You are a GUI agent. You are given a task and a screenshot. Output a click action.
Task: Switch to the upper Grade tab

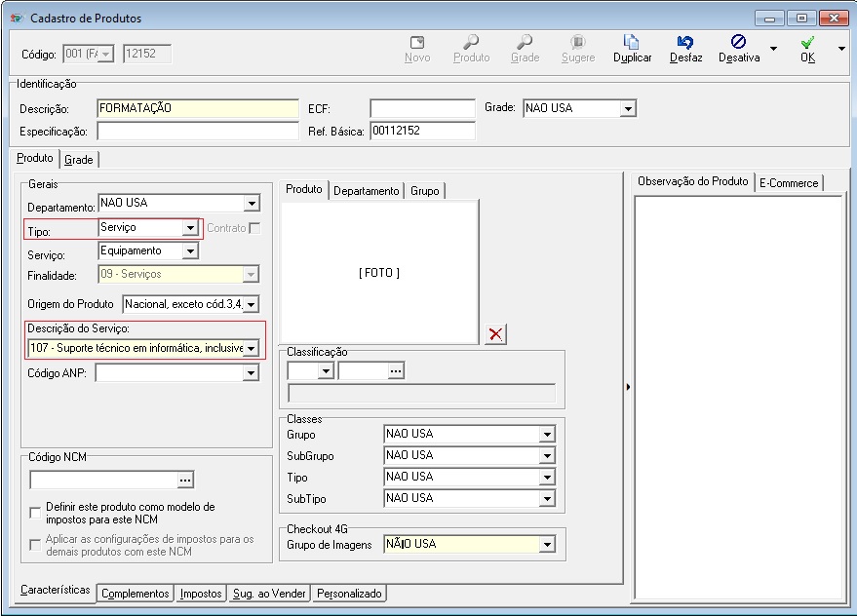coord(79,160)
